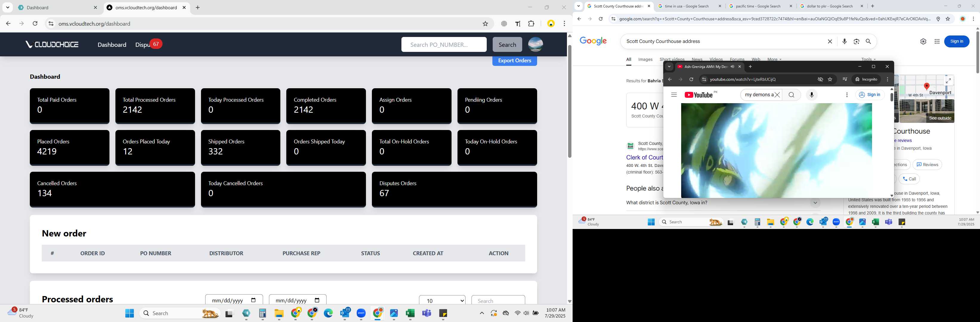Click the Call button in knowledge panel
Image resolution: width=980 pixels, height=322 pixels.
pyautogui.click(x=909, y=179)
